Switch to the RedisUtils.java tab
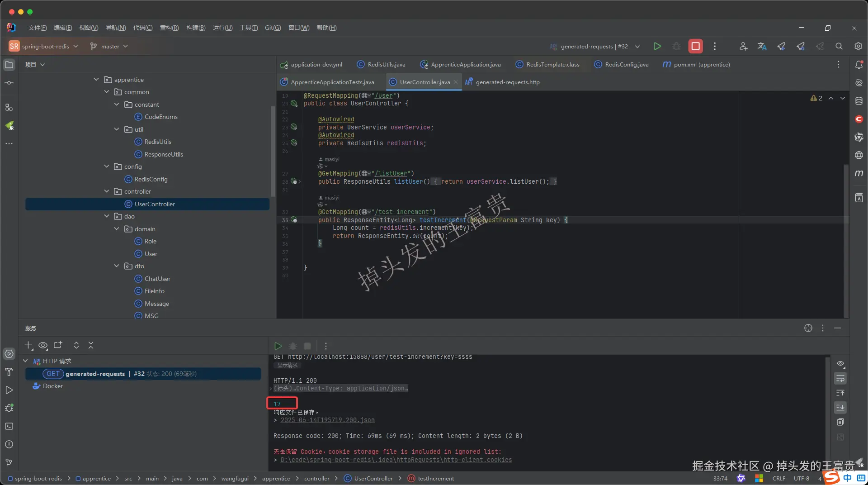Viewport: 868px width, 485px height. (x=381, y=65)
